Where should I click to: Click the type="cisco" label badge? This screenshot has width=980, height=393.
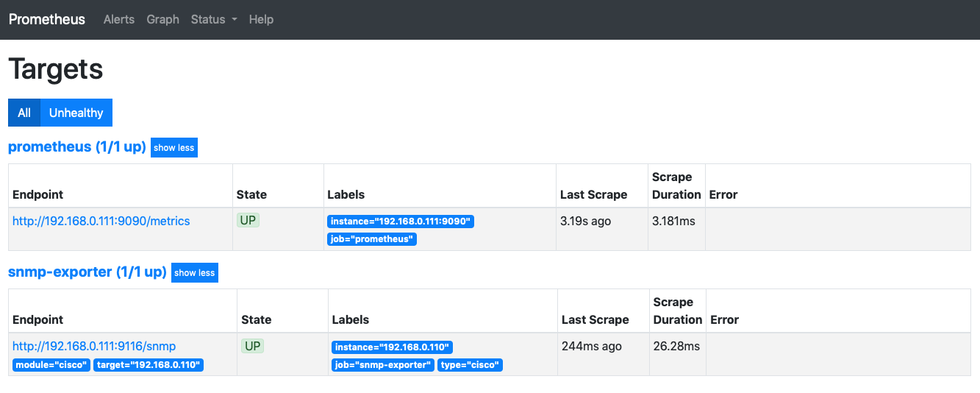pyautogui.click(x=471, y=364)
